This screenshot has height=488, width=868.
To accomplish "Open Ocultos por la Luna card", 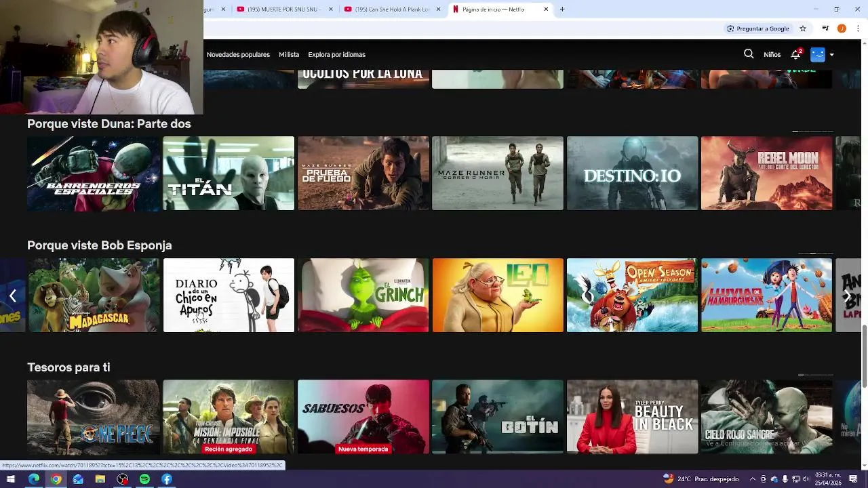I will point(363,79).
